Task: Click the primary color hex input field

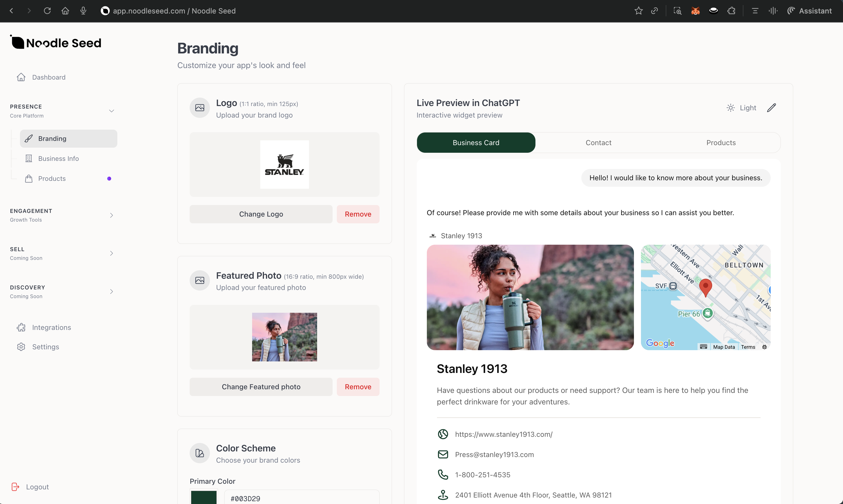Action: click(x=301, y=498)
